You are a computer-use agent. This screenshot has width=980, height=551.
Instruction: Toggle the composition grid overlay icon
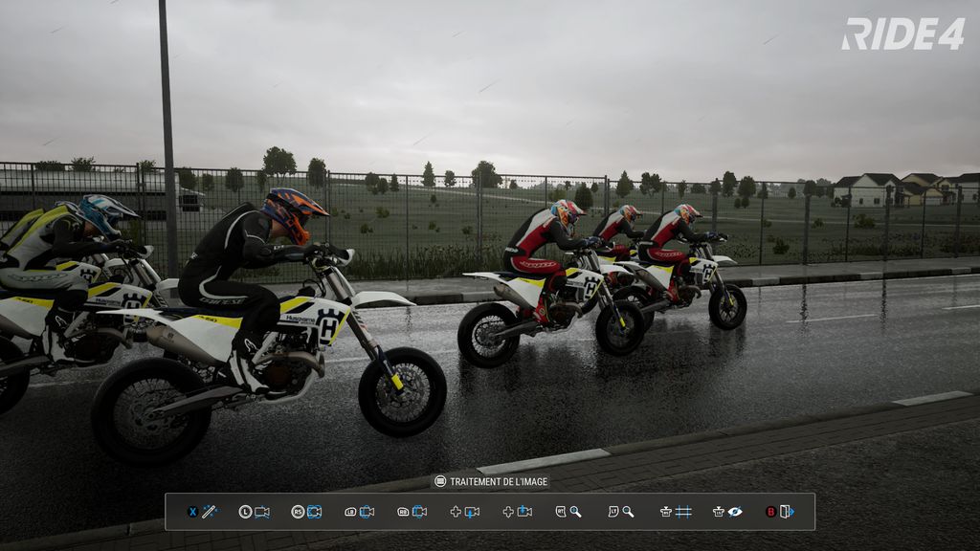click(x=683, y=513)
